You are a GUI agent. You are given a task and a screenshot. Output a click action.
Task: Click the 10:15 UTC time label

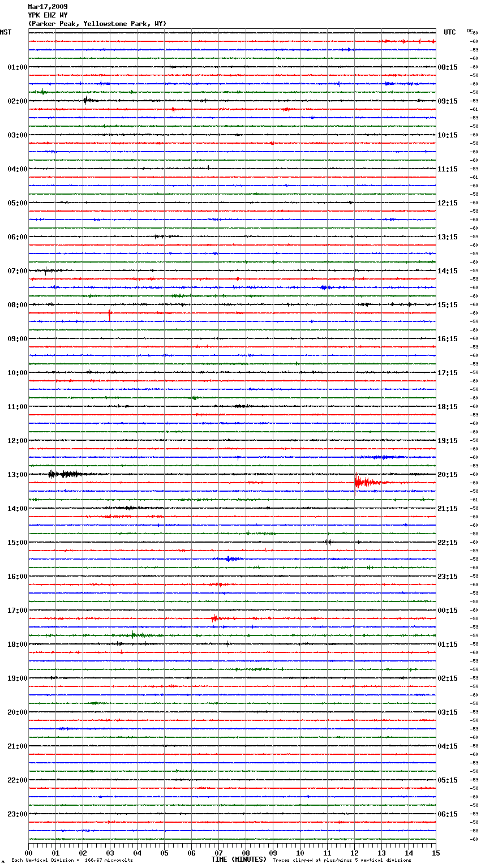(448, 135)
